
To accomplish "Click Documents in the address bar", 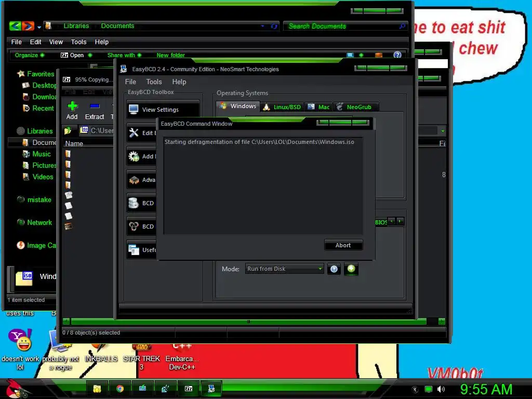I will click(118, 26).
